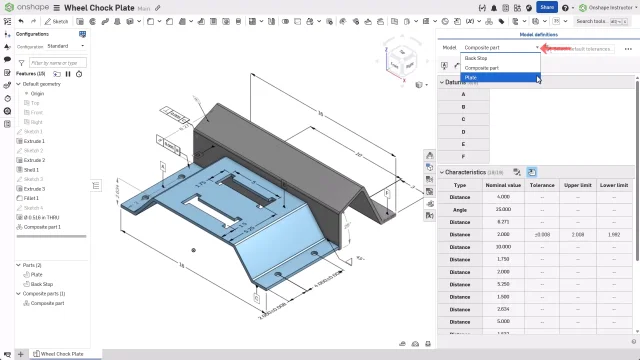
Task: Select the Front plane in feature list
Action: click(x=37, y=112)
